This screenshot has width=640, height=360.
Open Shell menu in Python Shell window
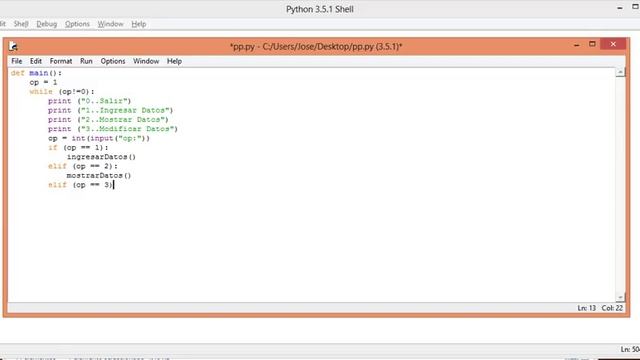(x=21, y=24)
